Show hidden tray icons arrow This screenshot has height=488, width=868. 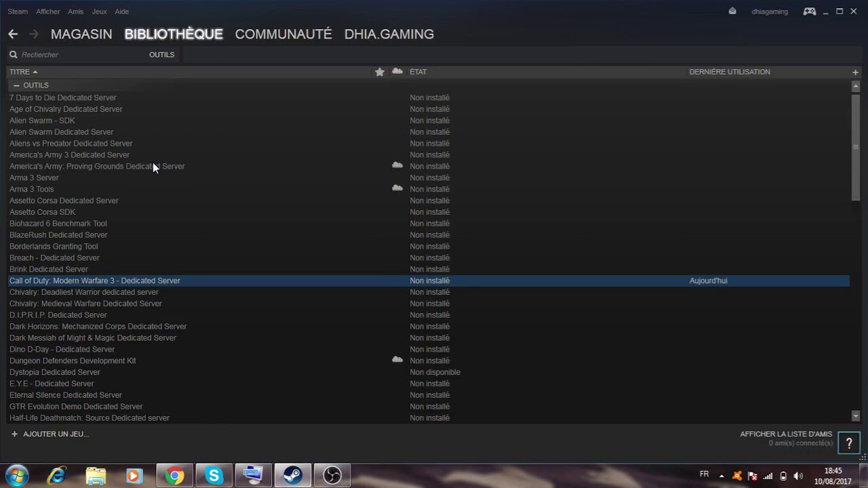[x=722, y=476]
